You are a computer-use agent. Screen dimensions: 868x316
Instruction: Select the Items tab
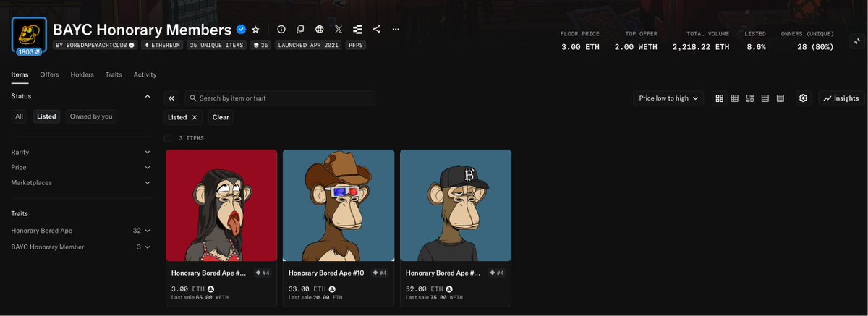20,74
